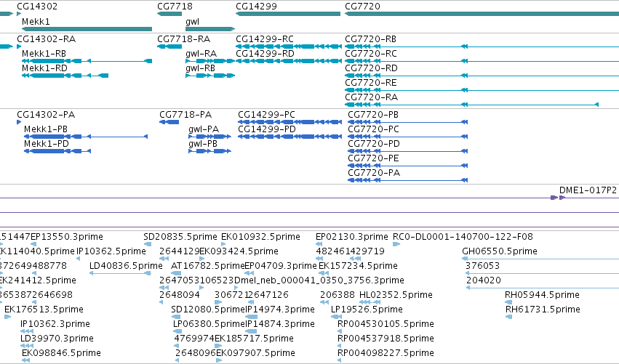Screen dimensions: 619x364
Task: Click the 376053 feature line
Action: pos(543,273)
